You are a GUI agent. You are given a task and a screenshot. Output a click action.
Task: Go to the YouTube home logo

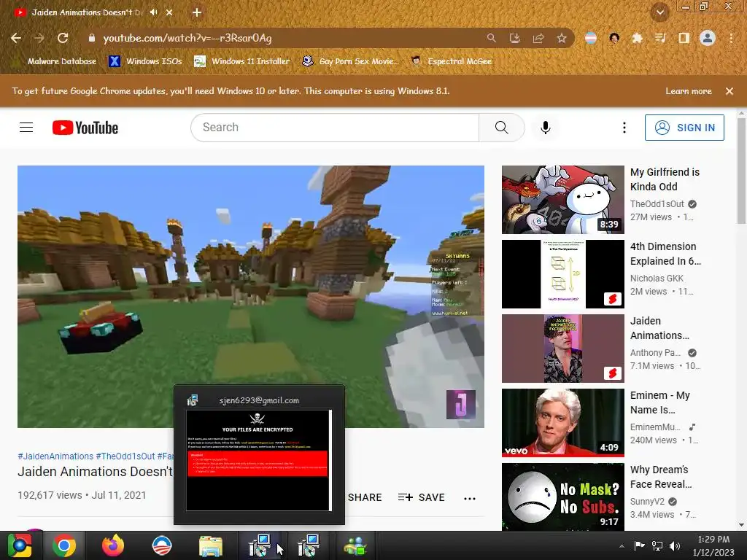[85, 128]
